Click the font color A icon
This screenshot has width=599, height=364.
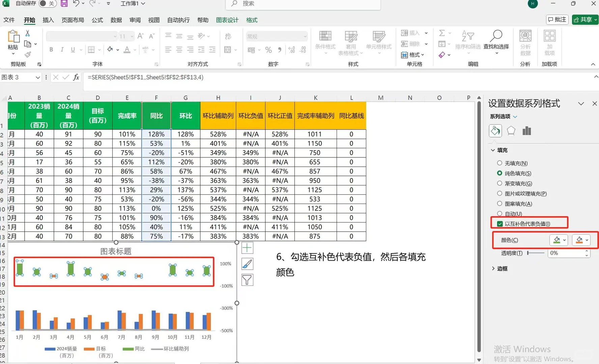127,50
